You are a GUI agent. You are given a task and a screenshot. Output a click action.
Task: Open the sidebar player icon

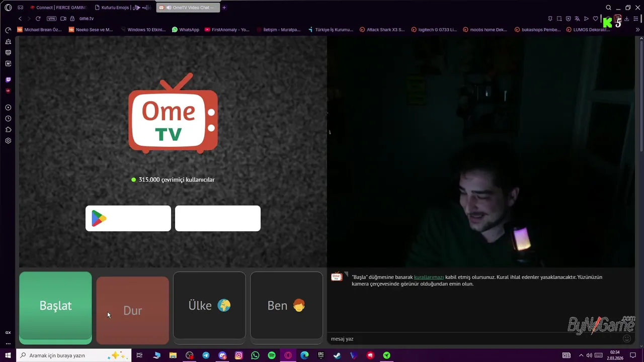8,108
